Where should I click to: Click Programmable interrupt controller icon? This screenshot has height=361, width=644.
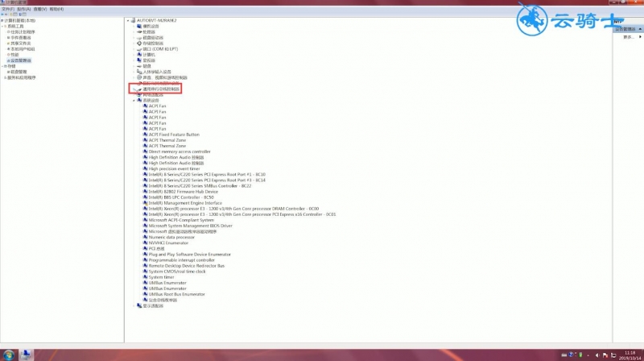click(145, 260)
